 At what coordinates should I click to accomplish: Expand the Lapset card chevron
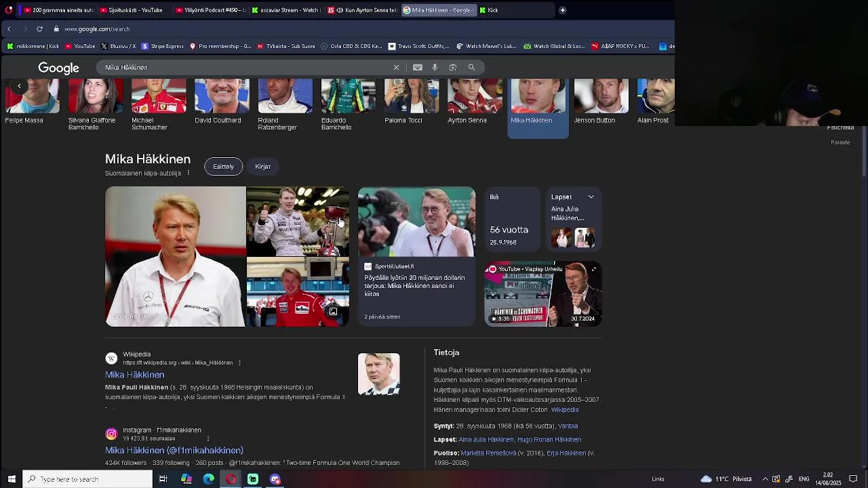(591, 197)
